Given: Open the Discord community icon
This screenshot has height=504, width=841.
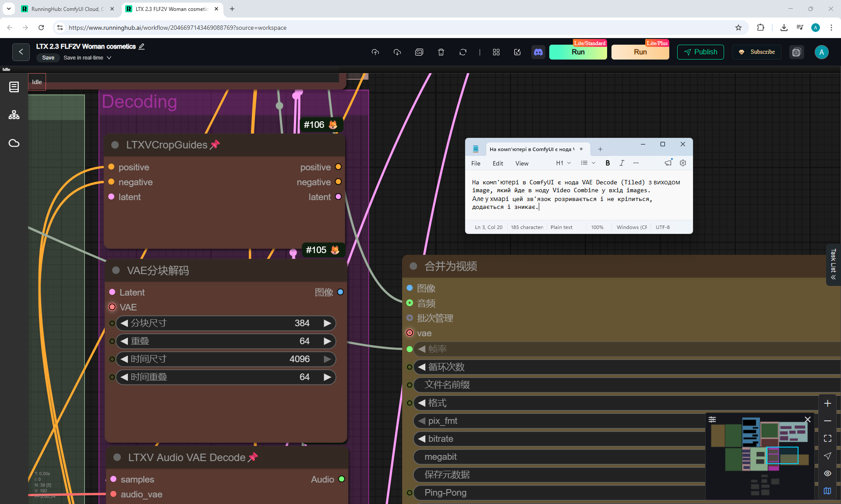Looking at the screenshot, I should click(538, 52).
